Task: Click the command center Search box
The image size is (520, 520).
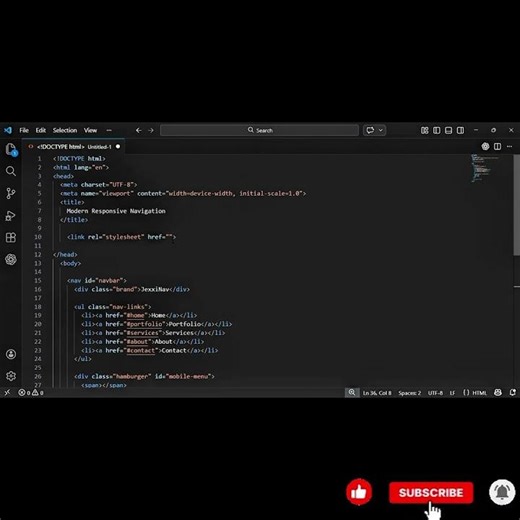Action: (259, 130)
